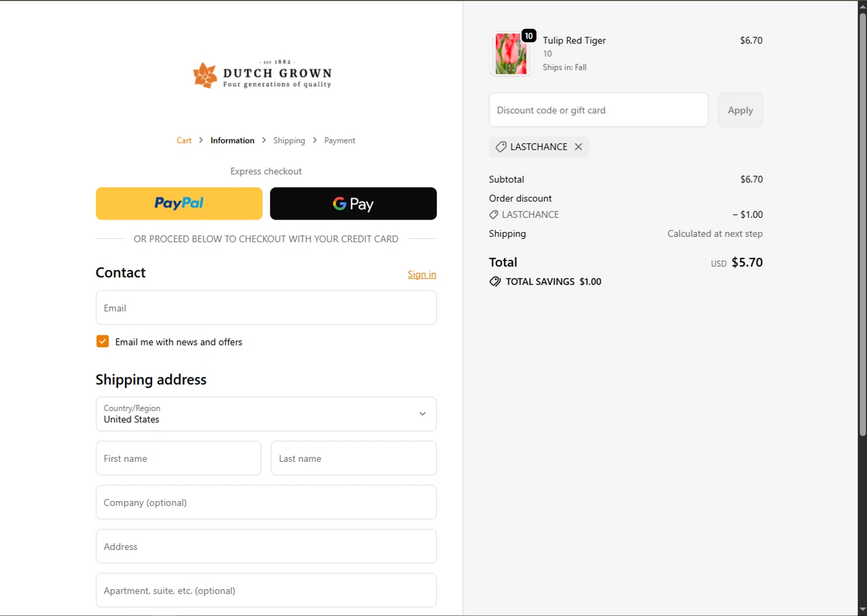867x616 pixels.
Task: Click the Total amount $5.70
Action: coord(747,262)
